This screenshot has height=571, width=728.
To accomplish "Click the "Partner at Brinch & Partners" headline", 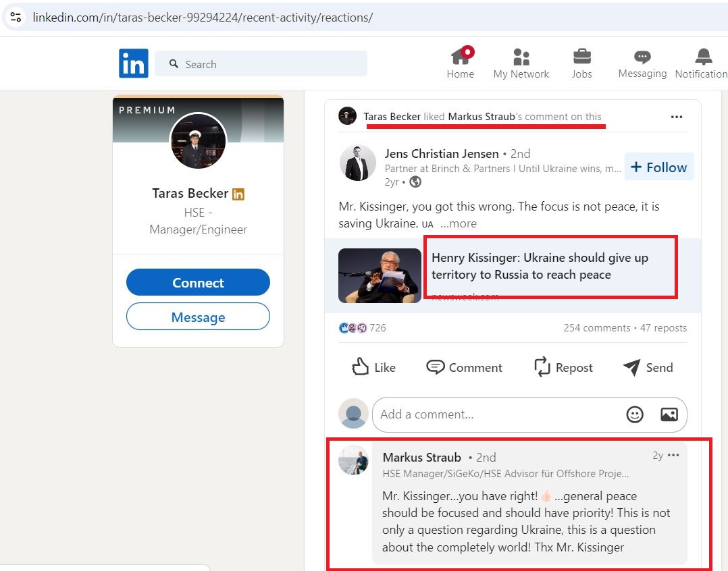I will [x=503, y=169].
